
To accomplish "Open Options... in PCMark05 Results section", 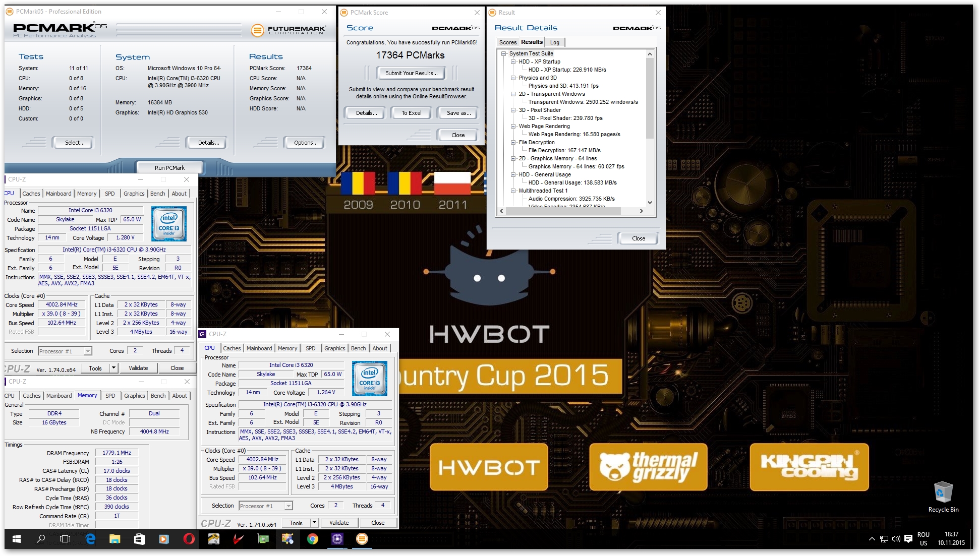I will [x=306, y=143].
